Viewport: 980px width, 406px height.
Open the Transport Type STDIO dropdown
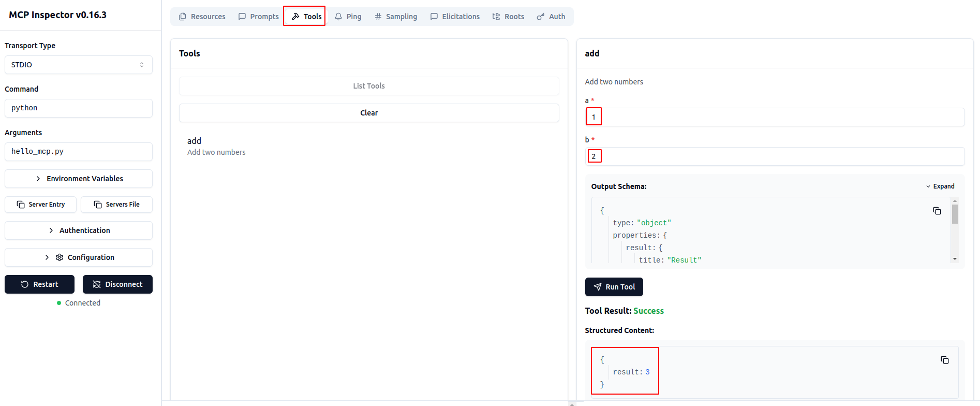79,65
